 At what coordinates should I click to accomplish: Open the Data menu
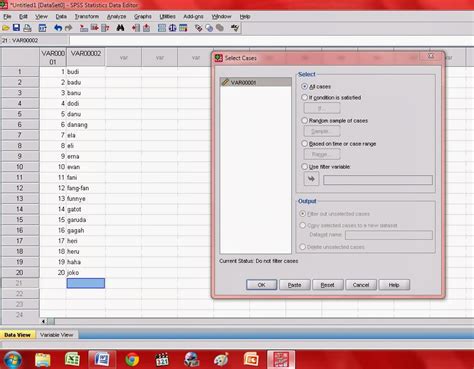pyautogui.click(x=61, y=16)
